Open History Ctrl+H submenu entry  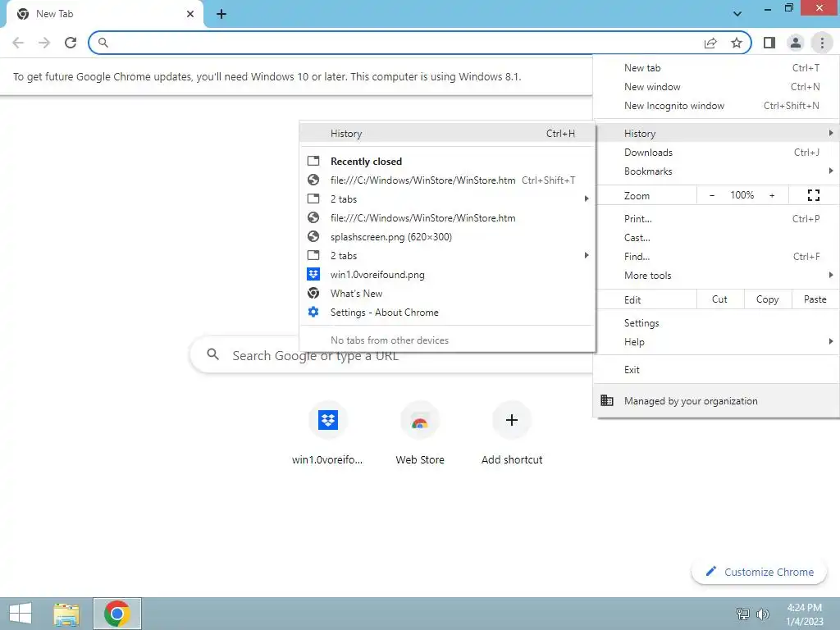tap(447, 134)
